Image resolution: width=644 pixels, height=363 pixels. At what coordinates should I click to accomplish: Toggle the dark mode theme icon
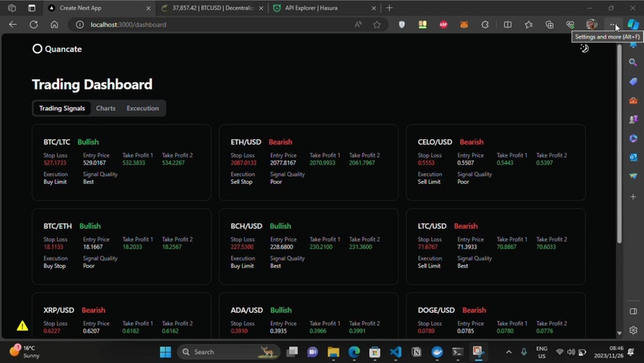pos(584,49)
